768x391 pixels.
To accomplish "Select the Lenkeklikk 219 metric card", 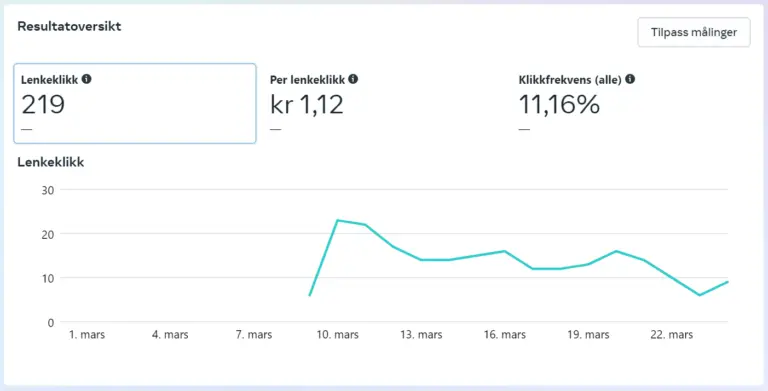I will [135, 103].
